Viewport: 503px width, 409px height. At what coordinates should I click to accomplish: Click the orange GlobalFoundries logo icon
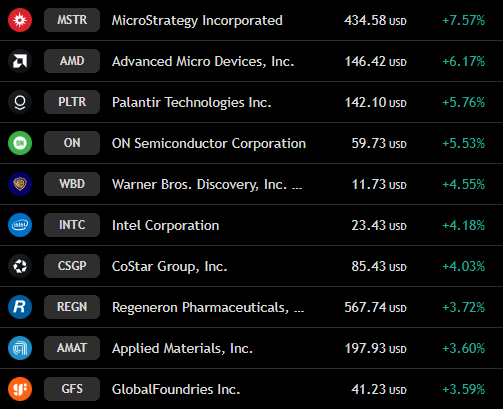coord(20,389)
